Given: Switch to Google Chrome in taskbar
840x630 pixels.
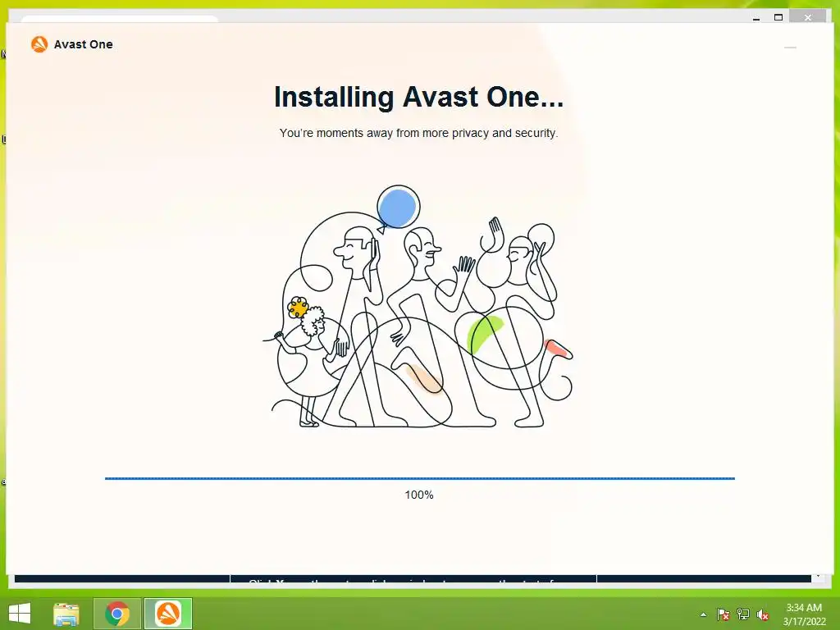Looking at the screenshot, I should coord(117,614).
